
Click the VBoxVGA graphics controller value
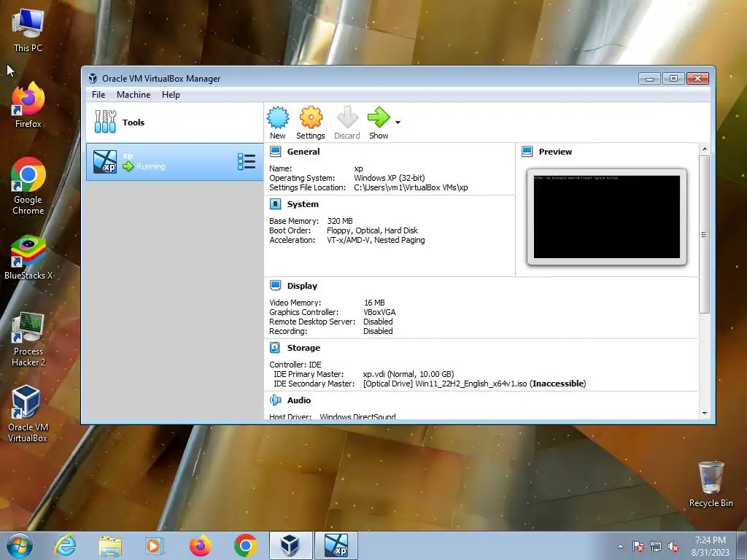379,312
